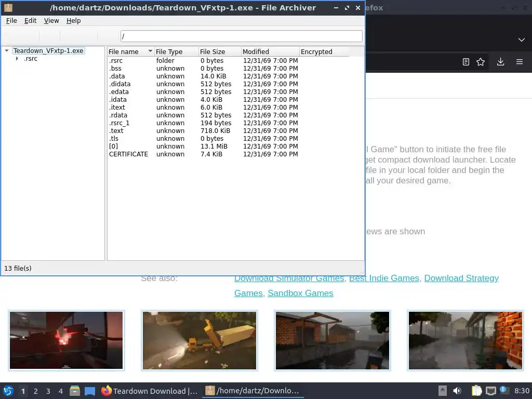Click the 13.1 MiB size cell
Screen dimensions: 532x399
point(214,147)
